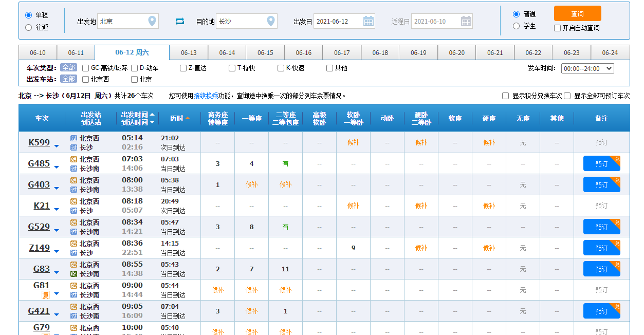This screenshot has height=335, width=644.
Task: Expand stops for train G421
Action: pyautogui.click(x=57, y=315)
